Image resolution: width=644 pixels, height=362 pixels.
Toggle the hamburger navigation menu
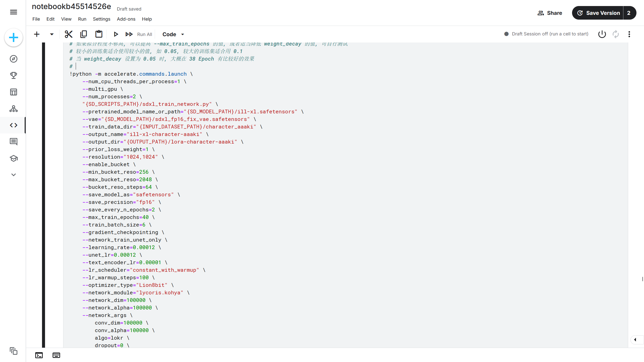click(14, 12)
